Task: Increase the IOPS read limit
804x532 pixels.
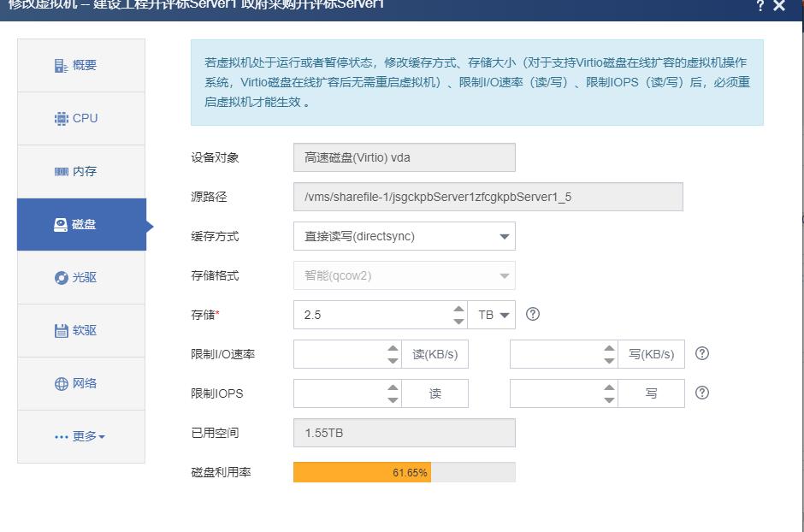Action: (x=393, y=388)
